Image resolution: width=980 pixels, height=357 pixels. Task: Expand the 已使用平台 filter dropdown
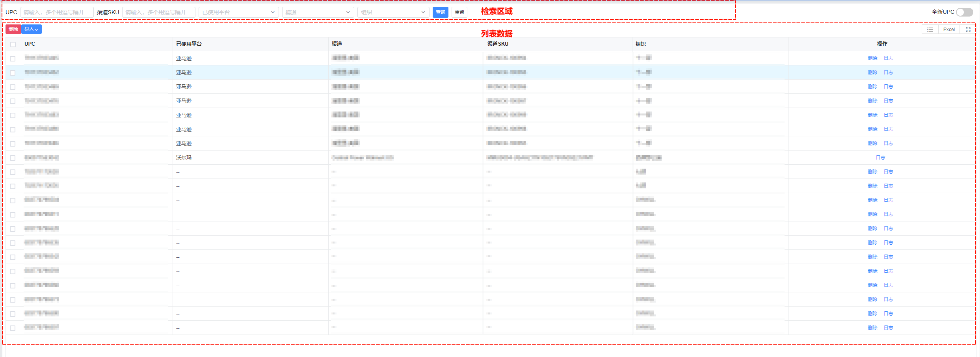pyautogui.click(x=238, y=12)
